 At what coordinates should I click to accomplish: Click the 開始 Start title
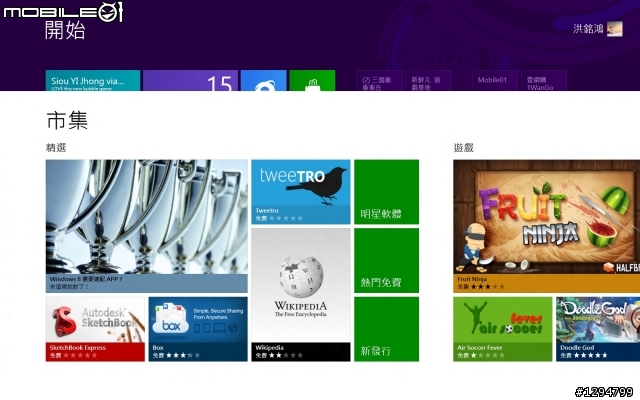(x=65, y=30)
